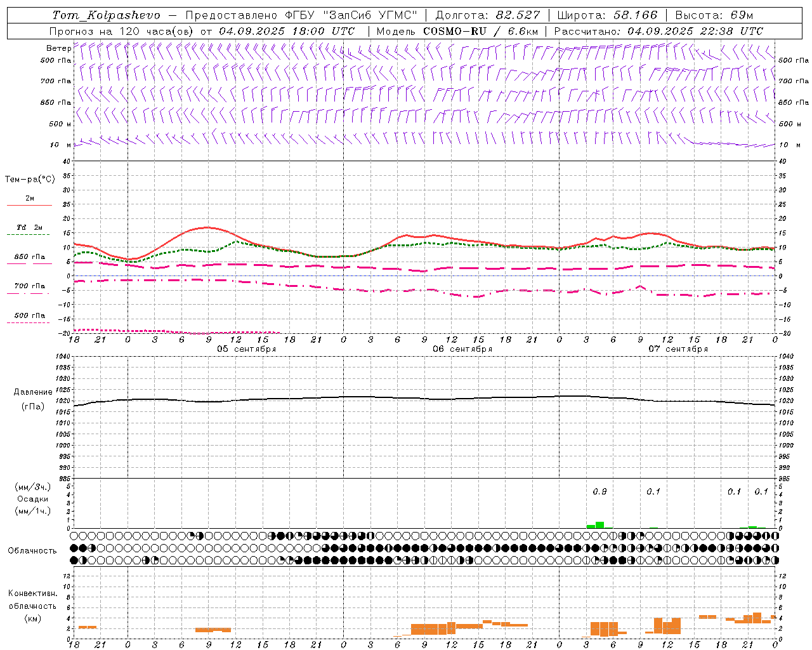Click the 05 сентября date label
The width and height of the screenshot is (812, 650).
coord(247,349)
